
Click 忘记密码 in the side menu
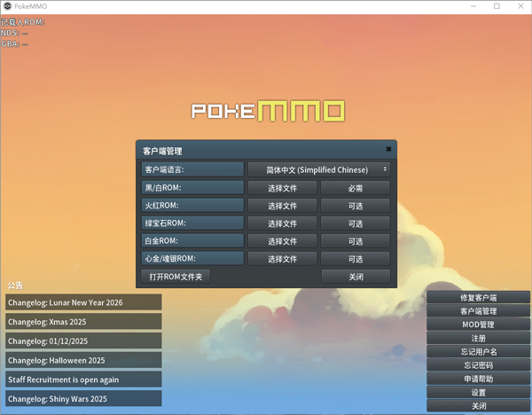pyautogui.click(x=478, y=365)
